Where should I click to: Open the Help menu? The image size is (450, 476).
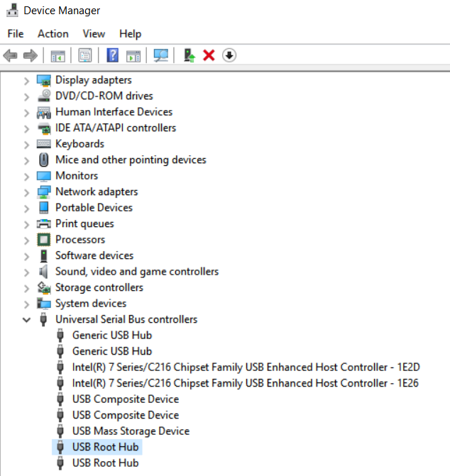(x=131, y=34)
